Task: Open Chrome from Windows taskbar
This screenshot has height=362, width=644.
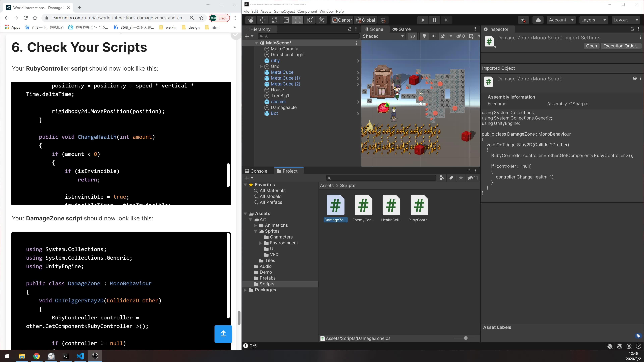Action: click(x=37, y=356)
